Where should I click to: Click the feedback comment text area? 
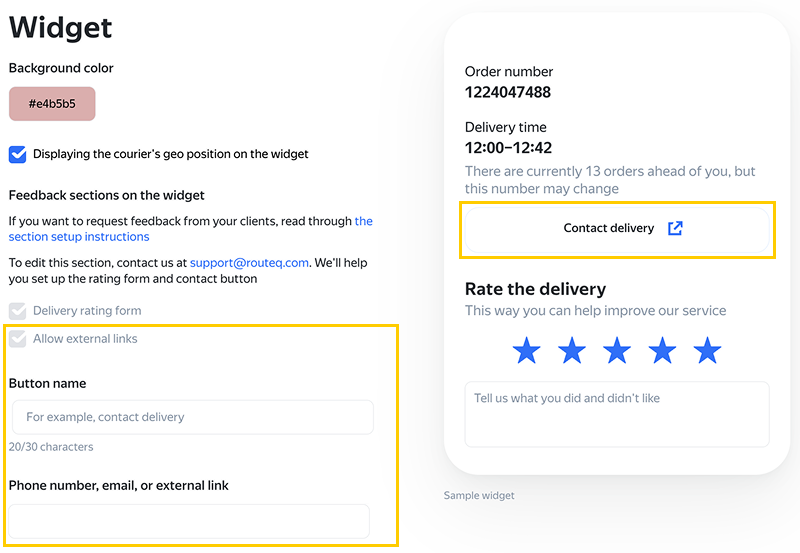617,413
